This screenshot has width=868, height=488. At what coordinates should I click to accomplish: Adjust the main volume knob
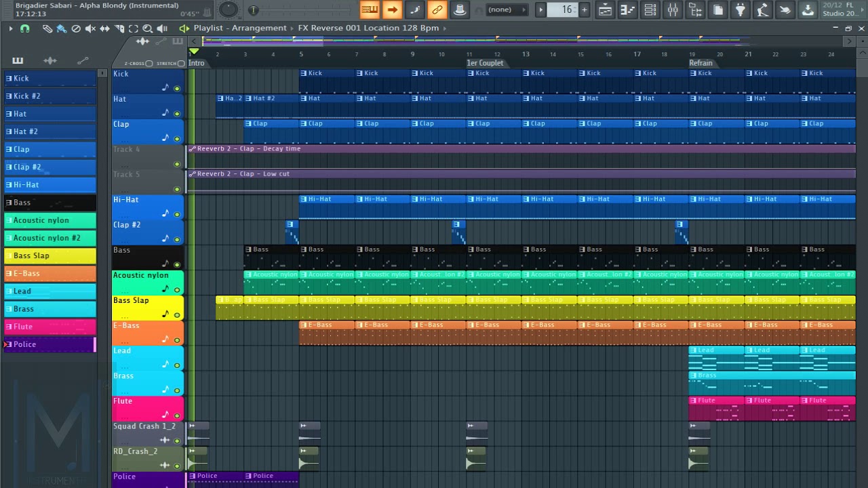229,9
